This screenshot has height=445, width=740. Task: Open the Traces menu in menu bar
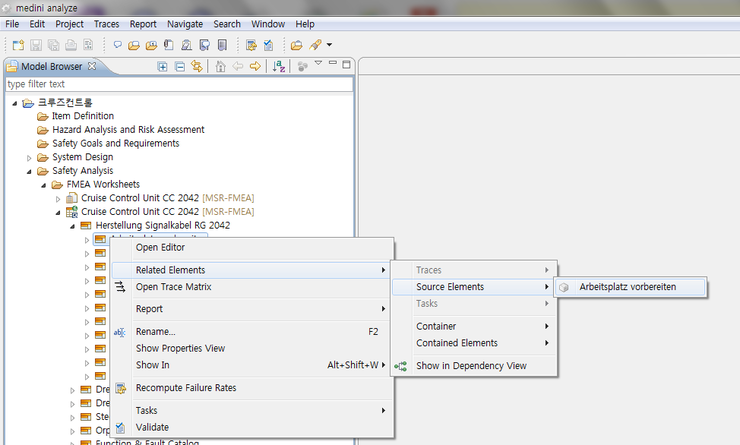pos(106,23)
